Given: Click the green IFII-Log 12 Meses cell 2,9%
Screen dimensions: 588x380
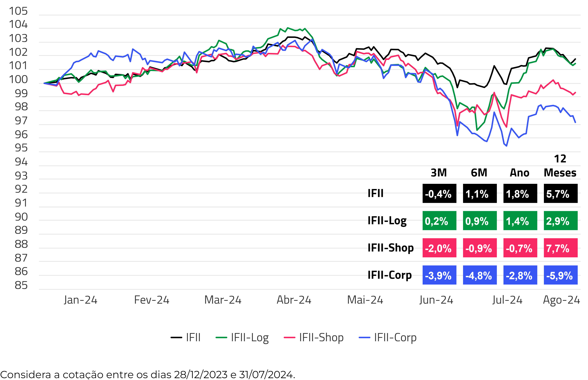Looking at the screenshot, I should (560, 221).
